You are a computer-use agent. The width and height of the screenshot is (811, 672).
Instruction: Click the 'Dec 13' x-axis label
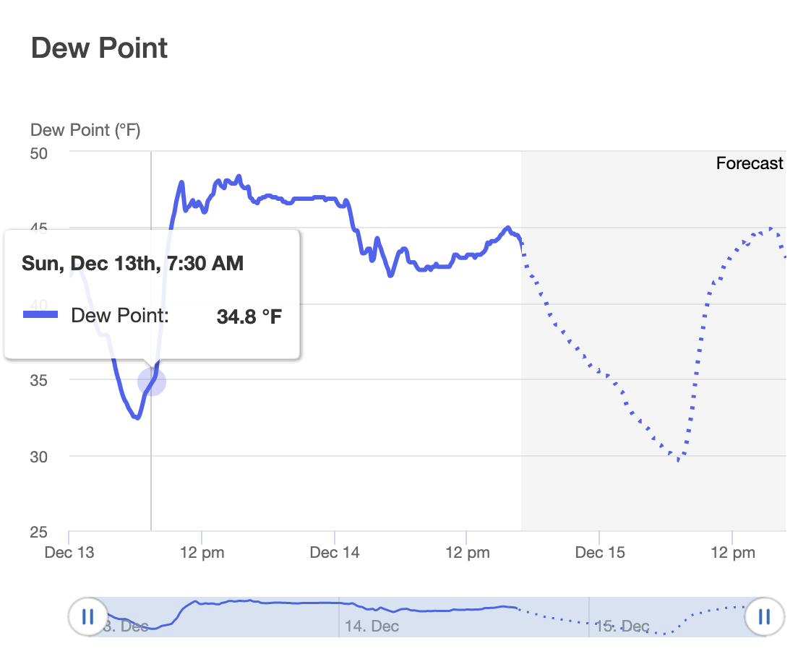pyautogui.click(x=69, y=553)
